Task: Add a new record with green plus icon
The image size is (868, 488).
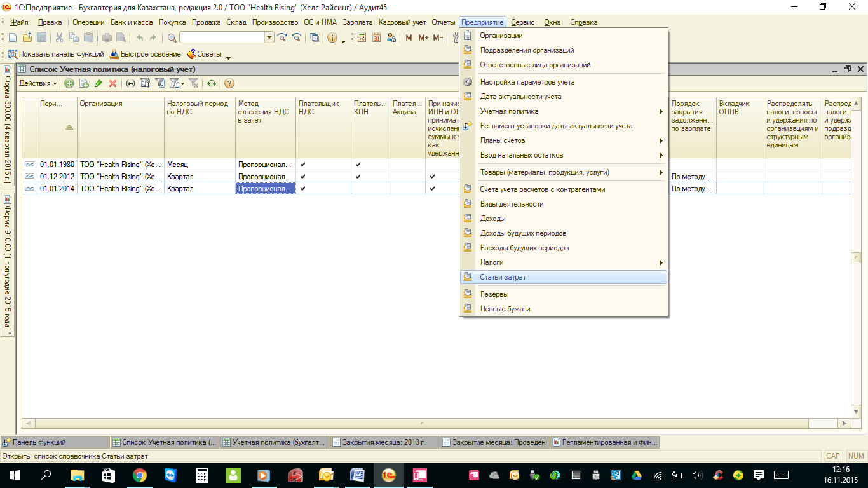Action: [69, 83]
